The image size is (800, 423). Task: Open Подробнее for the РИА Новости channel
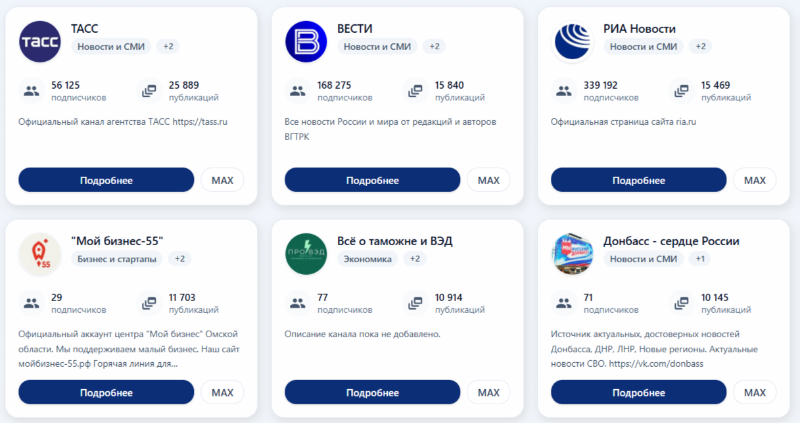[639, 180]
